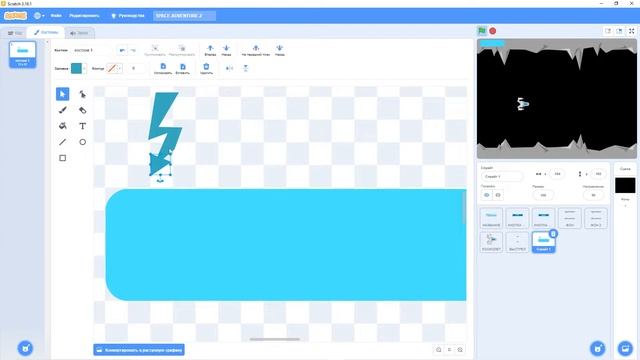Image resolution: width=640 pixels, height=360 pixels.
Task: Select the spaceship sprite thumbnail
Action: tap(491, 242)
